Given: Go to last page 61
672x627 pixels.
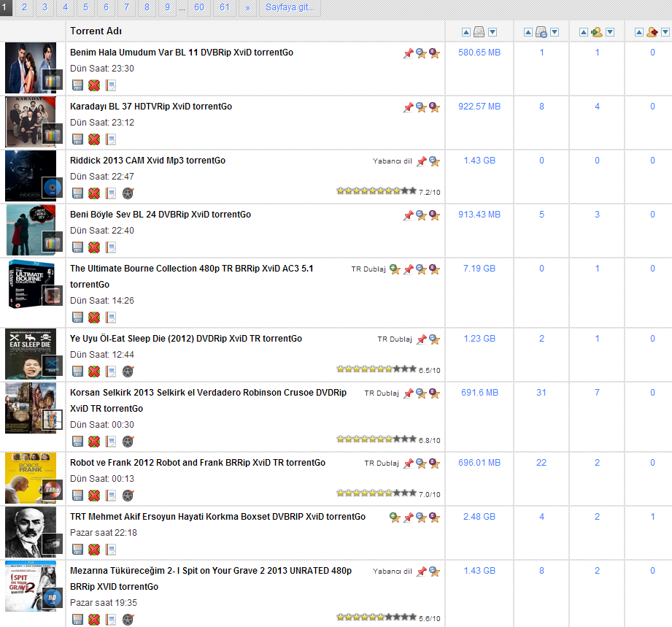Looking at the screenshot, I should tap(225, 7).
